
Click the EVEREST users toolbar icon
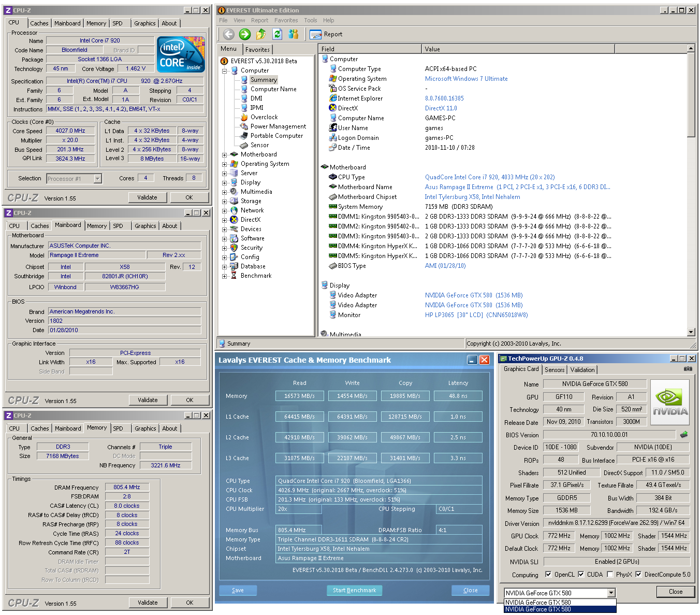coord(294,34)
